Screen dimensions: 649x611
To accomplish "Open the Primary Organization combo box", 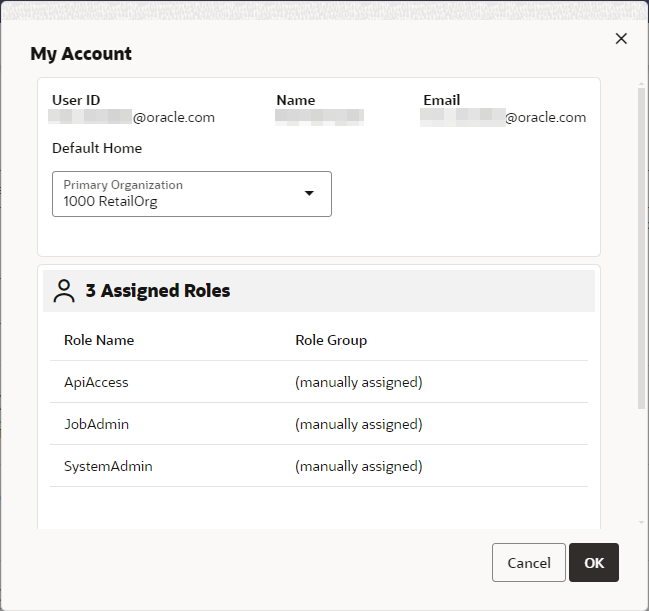I will tap(191, 193).
